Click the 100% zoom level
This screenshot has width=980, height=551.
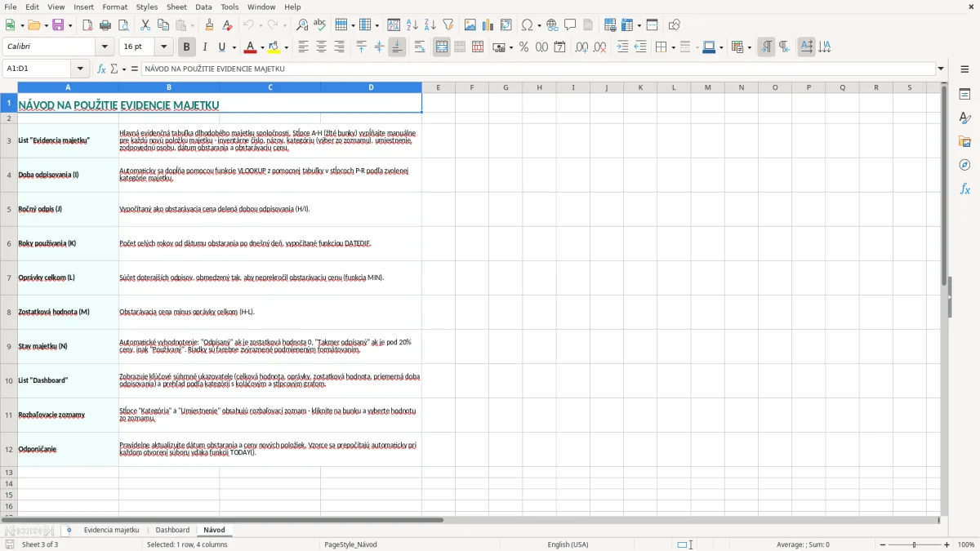[966, 544]
